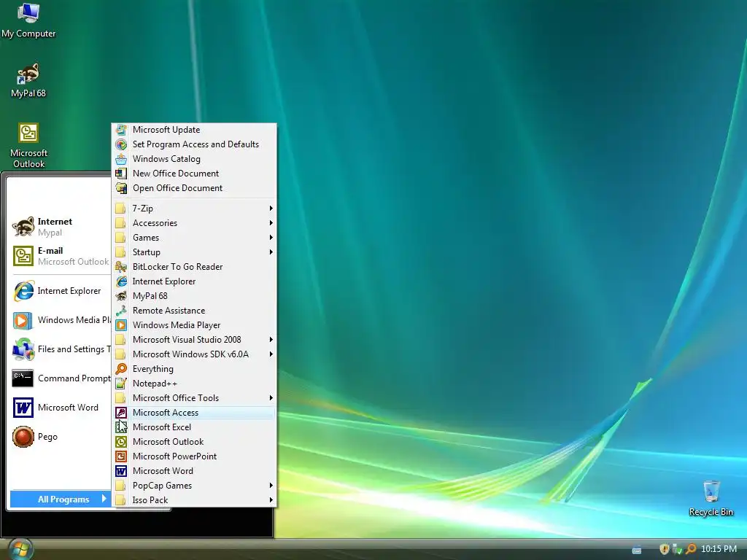Click the Notepad++ label in the programs list
747x560 pixels.
point(155,384)
